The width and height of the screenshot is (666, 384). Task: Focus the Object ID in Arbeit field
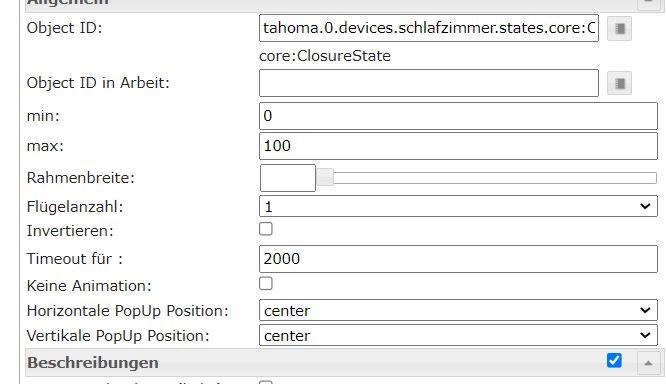pos(429,83)
